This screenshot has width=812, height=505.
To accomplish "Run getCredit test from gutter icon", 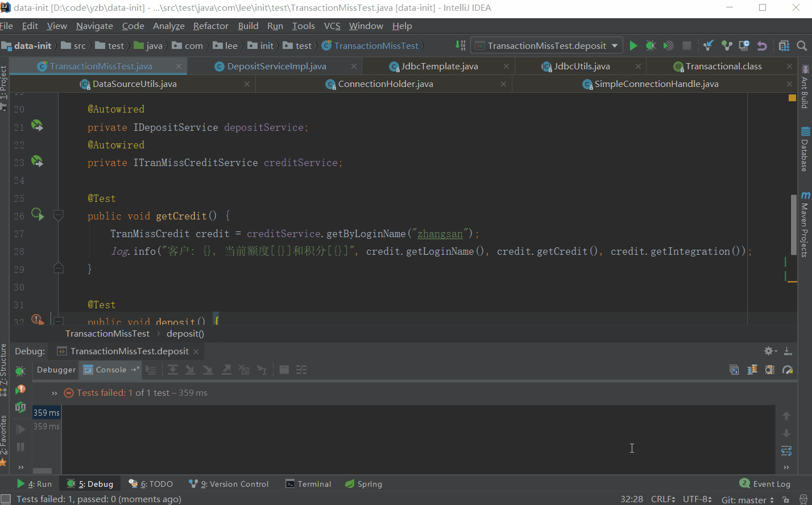I will (x=37, y=214).
